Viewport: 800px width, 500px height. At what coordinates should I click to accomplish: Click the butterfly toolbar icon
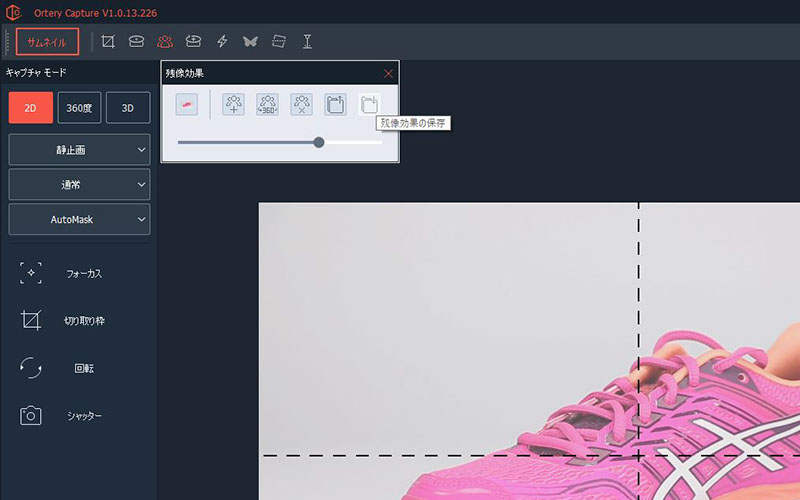250,42
